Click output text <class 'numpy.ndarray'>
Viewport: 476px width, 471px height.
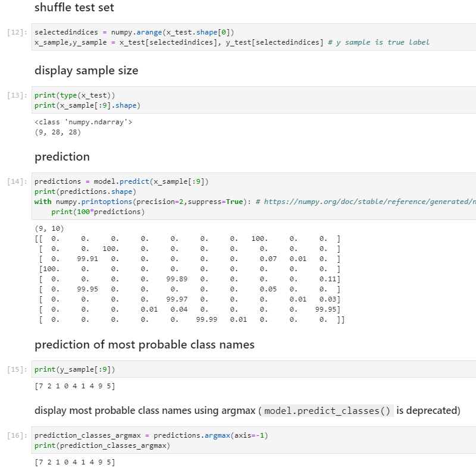click(x=83, y=122)
